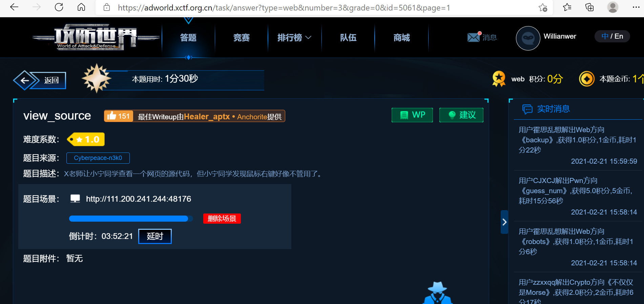Click the 题目描述 description text
Image resolution: width=644 pixels, height=304 pixels.
(x=193, y=174)
